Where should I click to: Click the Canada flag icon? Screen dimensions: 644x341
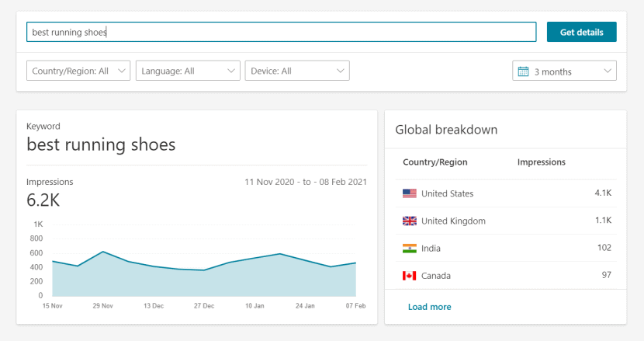pos(410,276)
